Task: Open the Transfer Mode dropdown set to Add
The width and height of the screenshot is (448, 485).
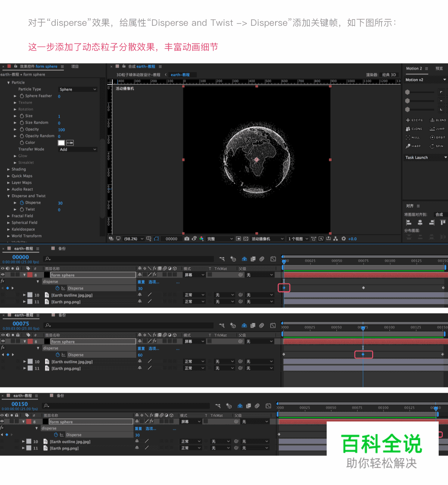Action: coord(77,149)
